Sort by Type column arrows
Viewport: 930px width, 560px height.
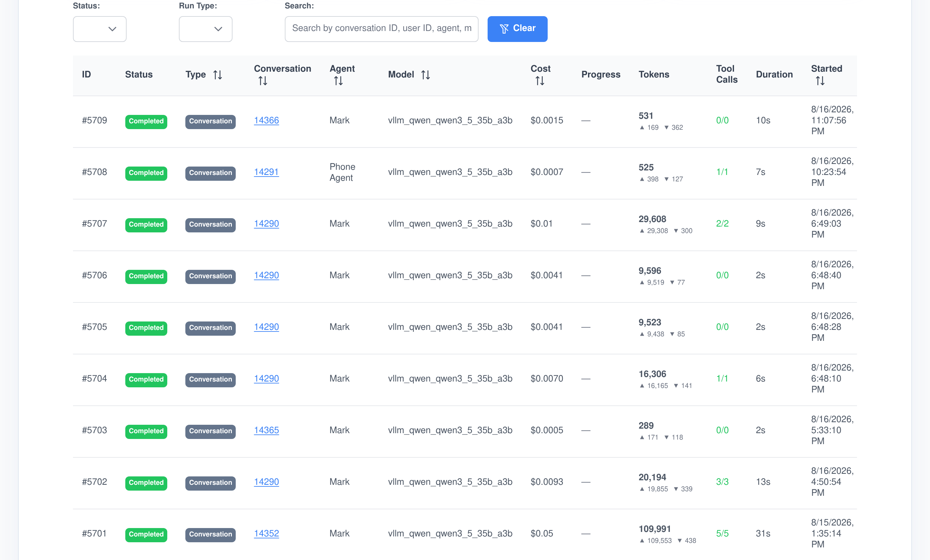point(217,75)
